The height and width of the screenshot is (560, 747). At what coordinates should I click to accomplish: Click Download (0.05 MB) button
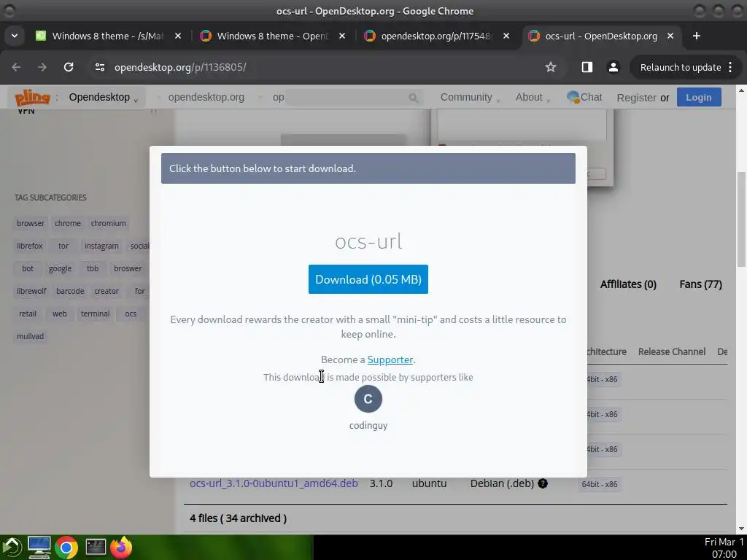click(x=368, y=279)
